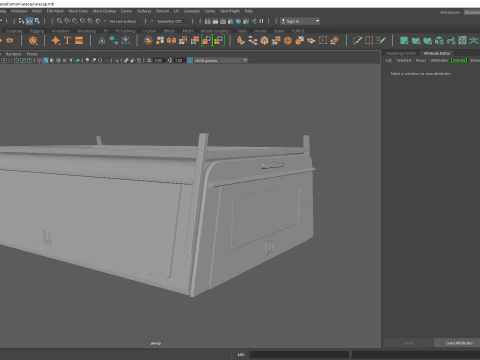Open the Mesh Display menu
The image size is (480, 360).
tap(104, 11)
